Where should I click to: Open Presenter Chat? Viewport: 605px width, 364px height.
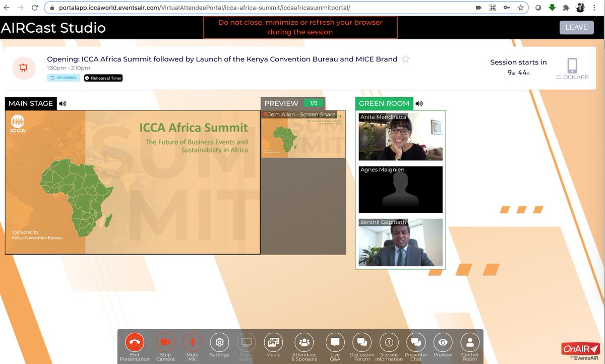(x=416, y=342)
